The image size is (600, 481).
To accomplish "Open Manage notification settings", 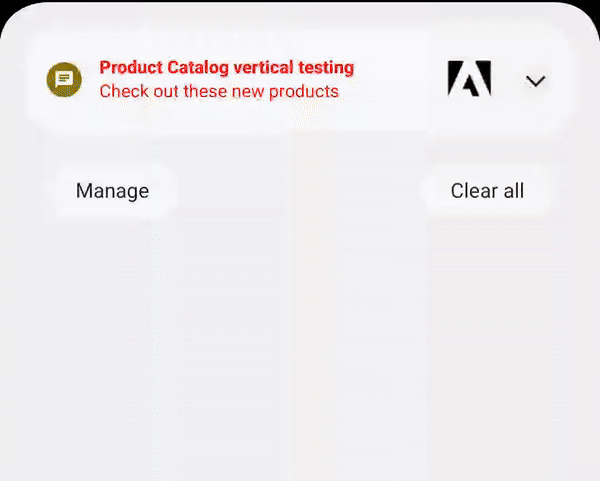I will tap(112, 191).
